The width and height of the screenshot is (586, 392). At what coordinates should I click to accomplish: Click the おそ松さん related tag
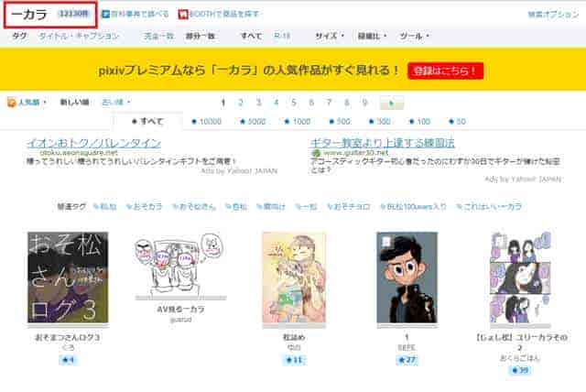coord(193,207)
